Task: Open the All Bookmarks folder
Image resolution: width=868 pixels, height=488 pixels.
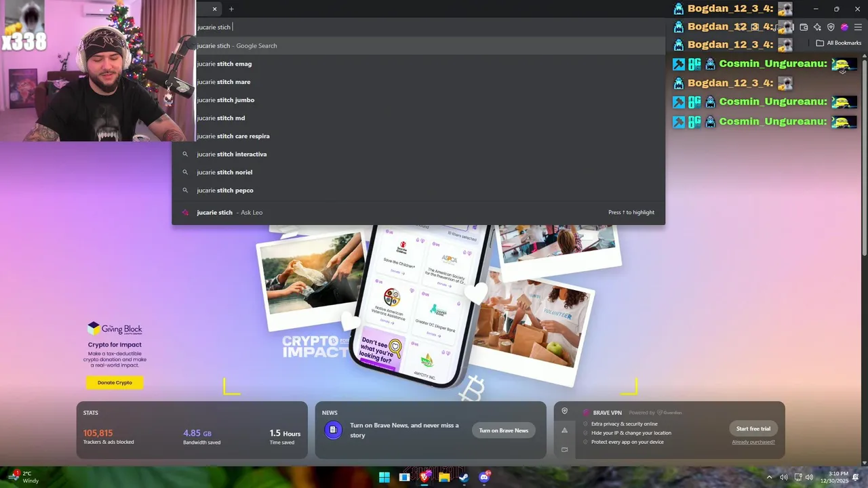Action: 838,43
